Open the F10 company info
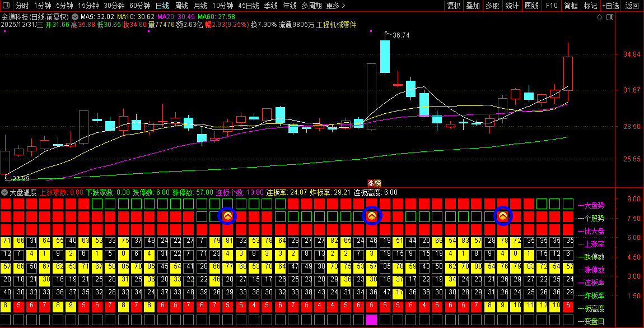The width and height of the screenshot is (644, 328). click(x=551, y=6)
